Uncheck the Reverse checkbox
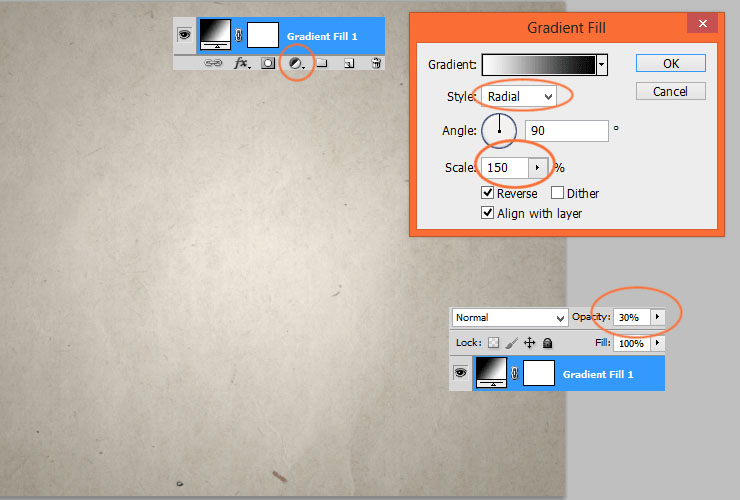This screenshot has height=500, width=740. click(488, 193)
